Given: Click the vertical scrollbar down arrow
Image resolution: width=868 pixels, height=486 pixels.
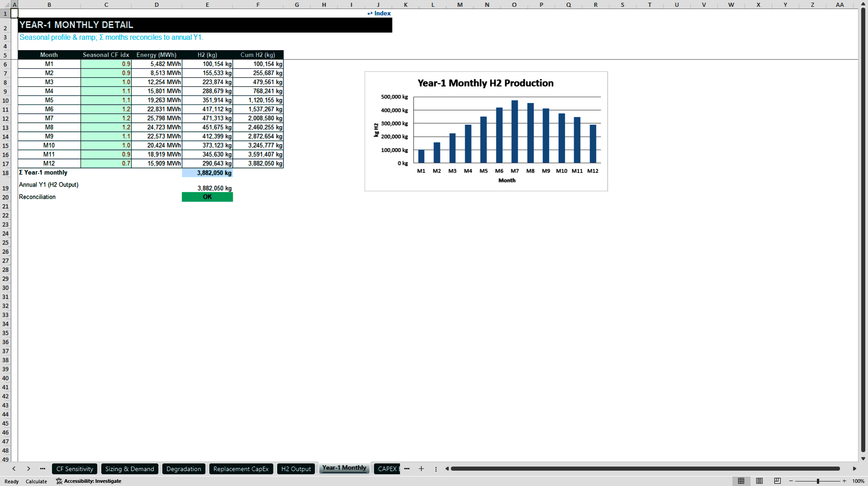Looking at the screenshot, I should pos(863,458).
